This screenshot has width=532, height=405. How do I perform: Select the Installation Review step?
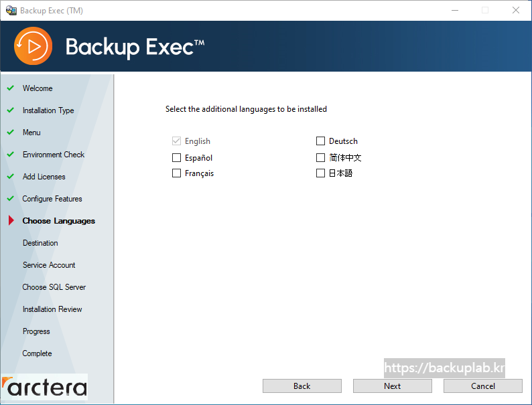(52, 309)
